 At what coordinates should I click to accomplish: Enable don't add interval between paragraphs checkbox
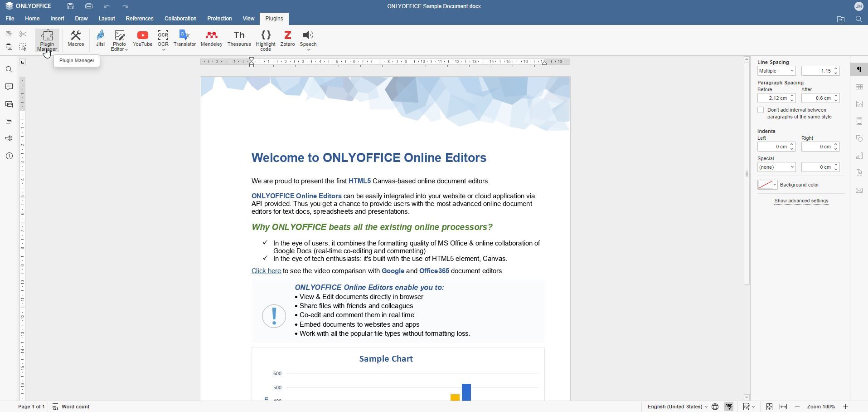[x=761, y=110]
